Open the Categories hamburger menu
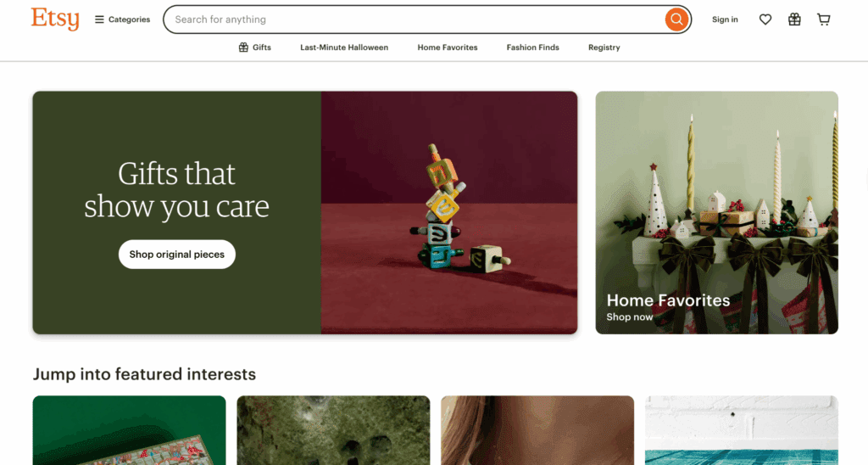Image resolution: width=868 pixels, height=465 pixels. point(122,20)
